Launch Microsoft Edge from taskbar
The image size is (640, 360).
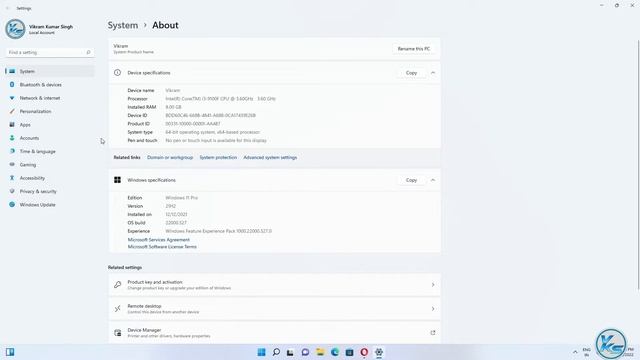tap(335, 352)
